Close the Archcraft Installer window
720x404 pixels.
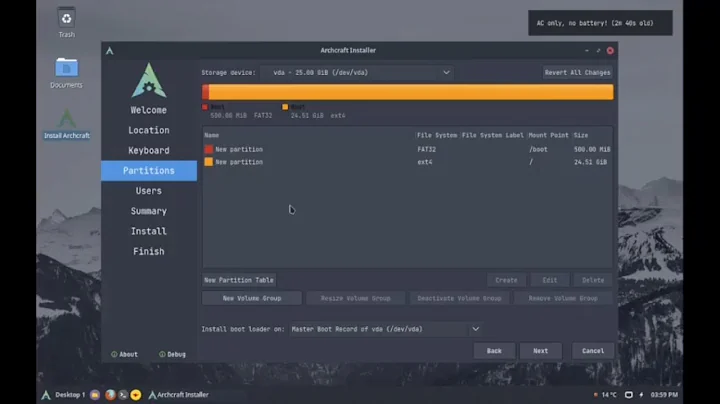610,50
